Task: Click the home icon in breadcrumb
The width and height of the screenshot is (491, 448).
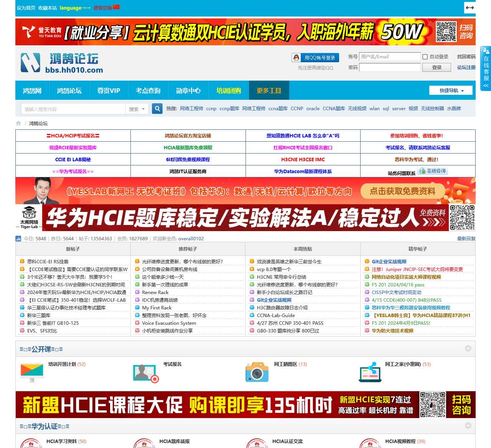Action: pos(18,123)
